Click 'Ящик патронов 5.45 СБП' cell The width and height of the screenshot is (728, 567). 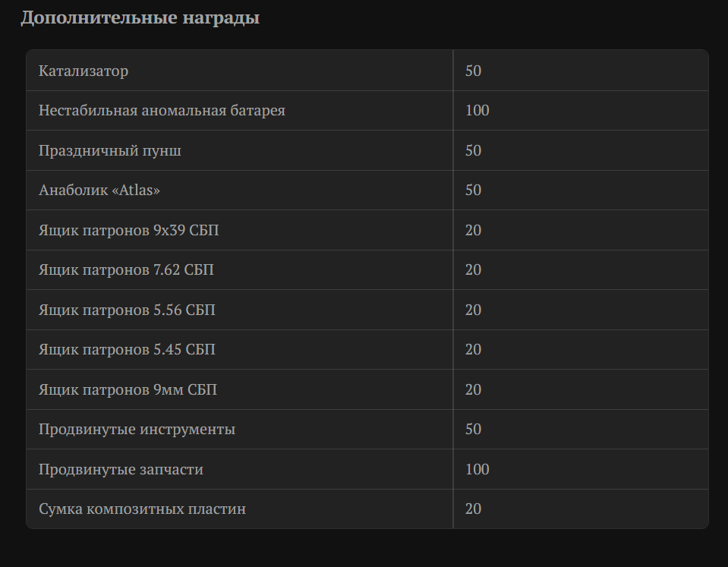coord(127,350)
